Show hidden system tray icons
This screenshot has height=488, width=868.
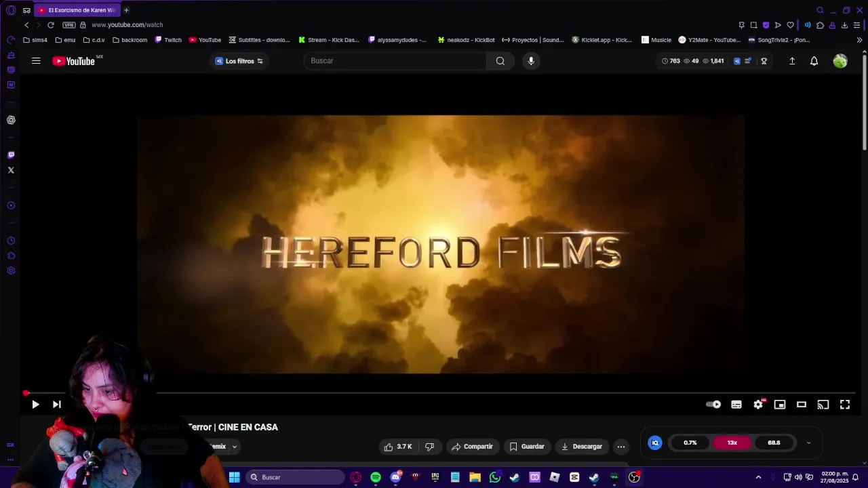tap(758, 477)
